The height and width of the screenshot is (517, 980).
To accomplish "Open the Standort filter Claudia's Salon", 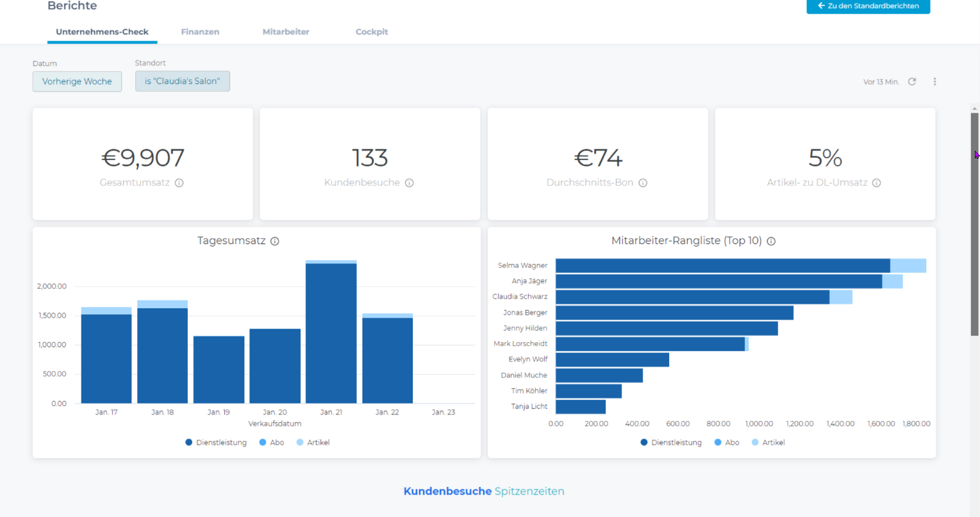I will pyautogui.click(x=182, y=81).
